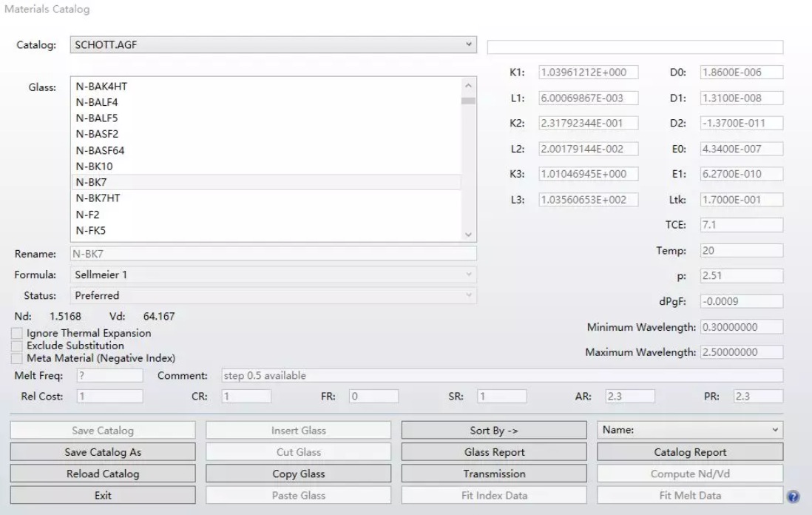Open the Status dropdown showing Preferred

point(273,295)
